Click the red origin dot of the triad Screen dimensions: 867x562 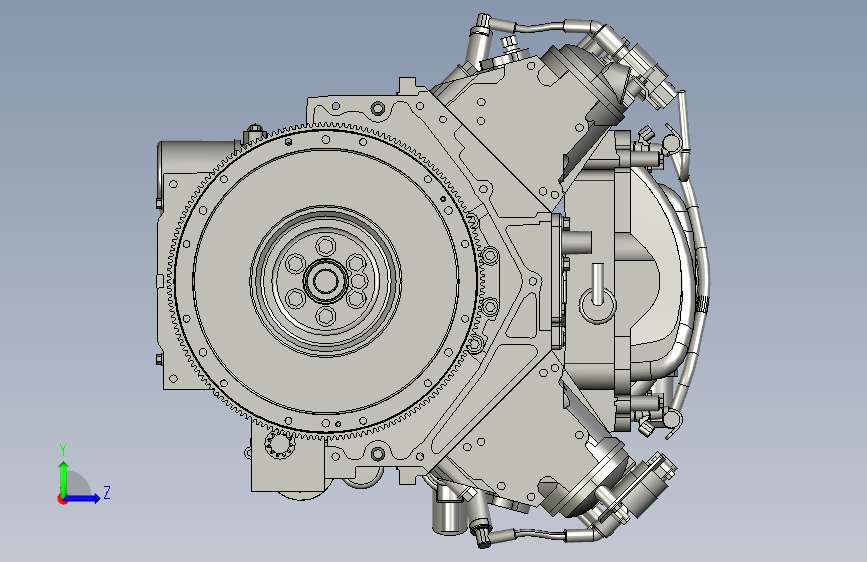[x=62, y=499]
